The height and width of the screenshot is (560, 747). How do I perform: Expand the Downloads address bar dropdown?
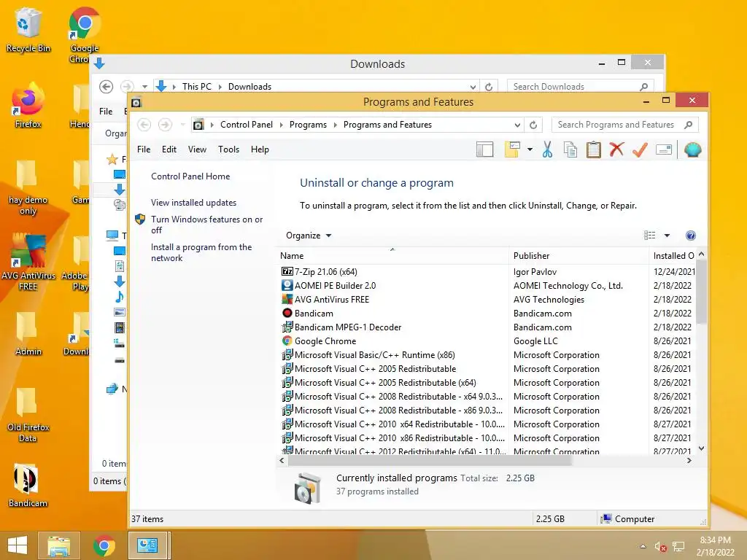473,87
